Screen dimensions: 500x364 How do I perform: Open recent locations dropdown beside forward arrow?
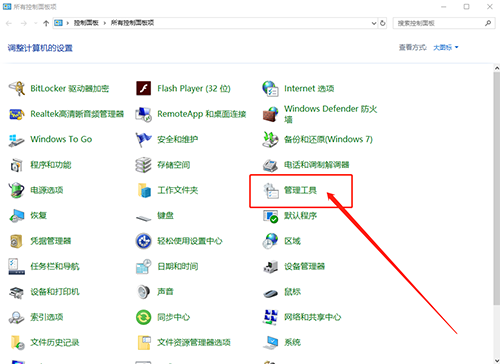(35, 23)
